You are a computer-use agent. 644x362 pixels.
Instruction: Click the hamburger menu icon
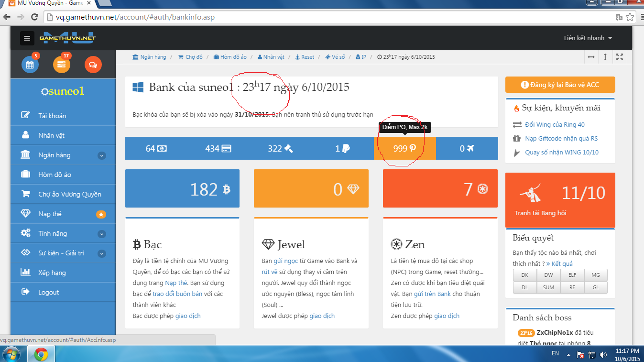click(27, 38)
